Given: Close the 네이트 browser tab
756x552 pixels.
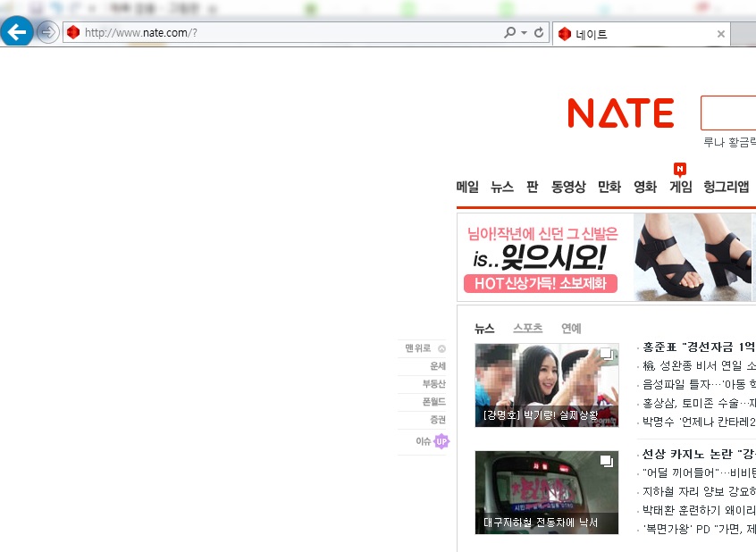Looking at the screenshot, I should [721, 34].
